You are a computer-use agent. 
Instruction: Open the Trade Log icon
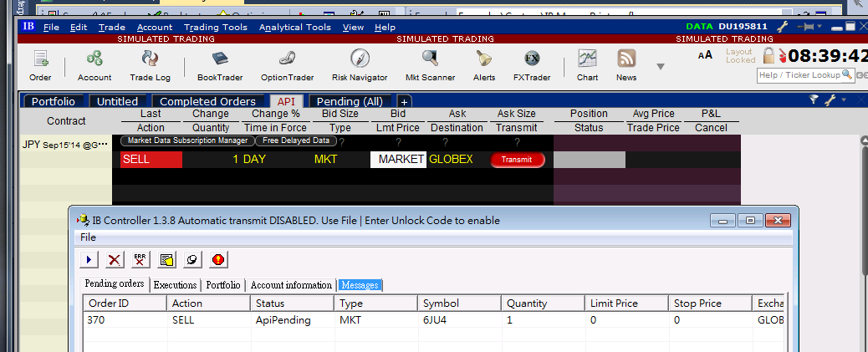(x=150, y=65)
